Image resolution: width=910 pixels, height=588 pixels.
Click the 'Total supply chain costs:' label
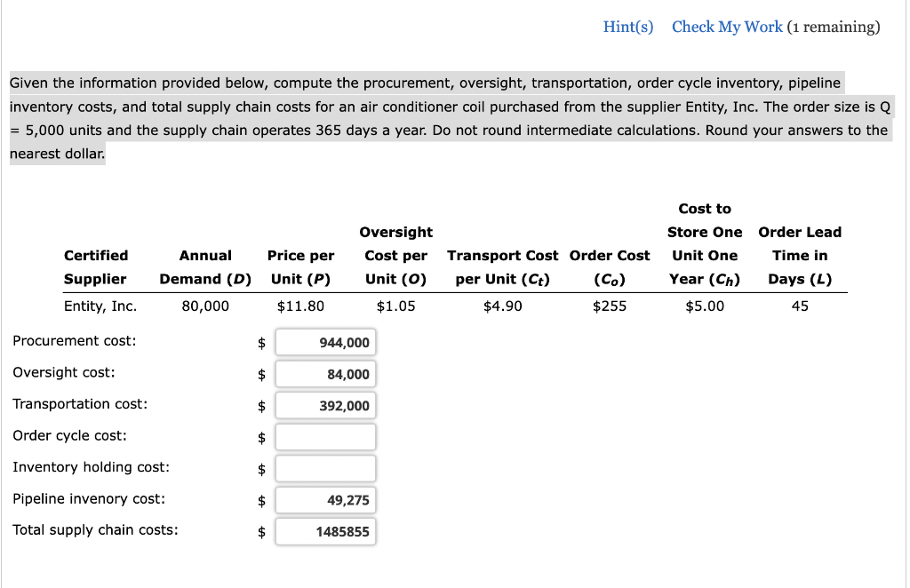pos(95,530)
